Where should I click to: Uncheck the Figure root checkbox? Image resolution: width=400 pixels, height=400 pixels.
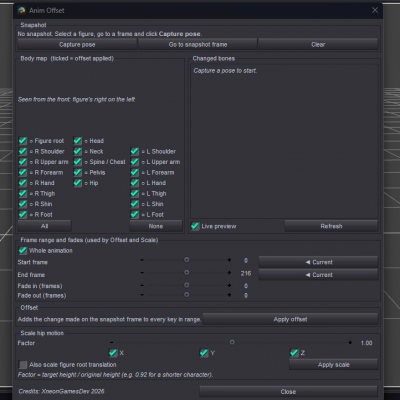coord(23,141)
